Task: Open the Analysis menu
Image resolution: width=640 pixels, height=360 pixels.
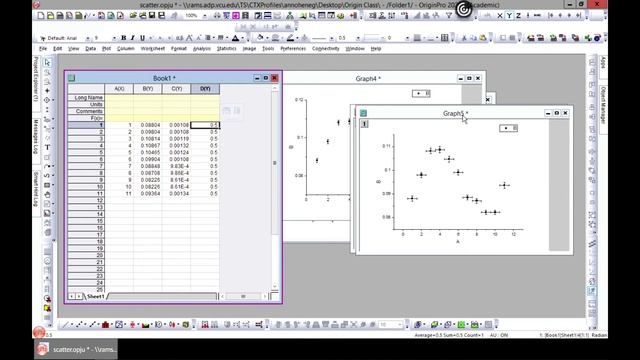Action: [x=202, y=49]
